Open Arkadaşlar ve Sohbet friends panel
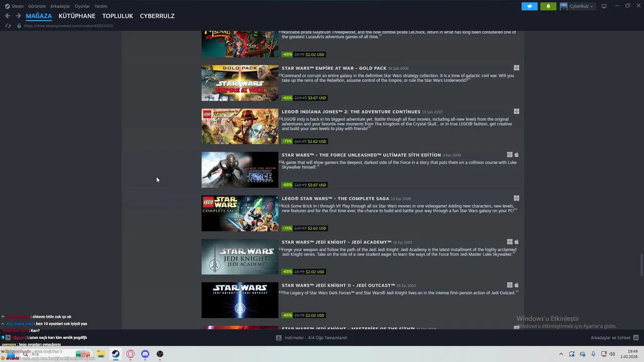 click(614, 338)
